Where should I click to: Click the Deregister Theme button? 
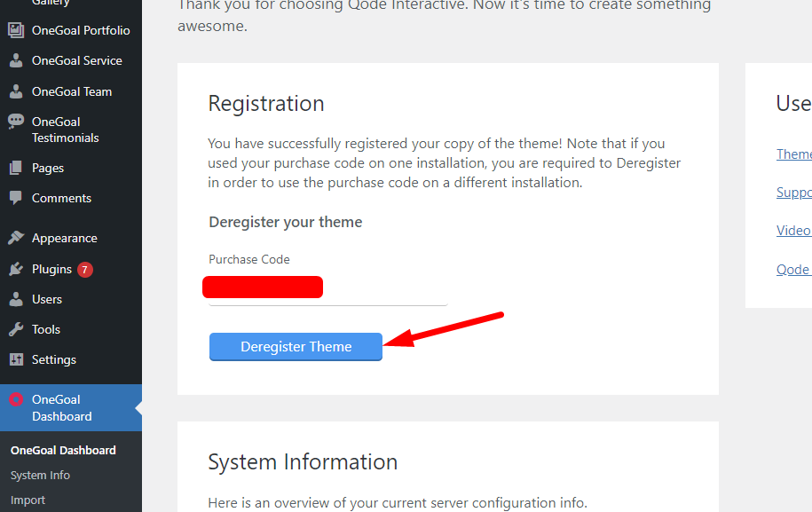(296, 346)
